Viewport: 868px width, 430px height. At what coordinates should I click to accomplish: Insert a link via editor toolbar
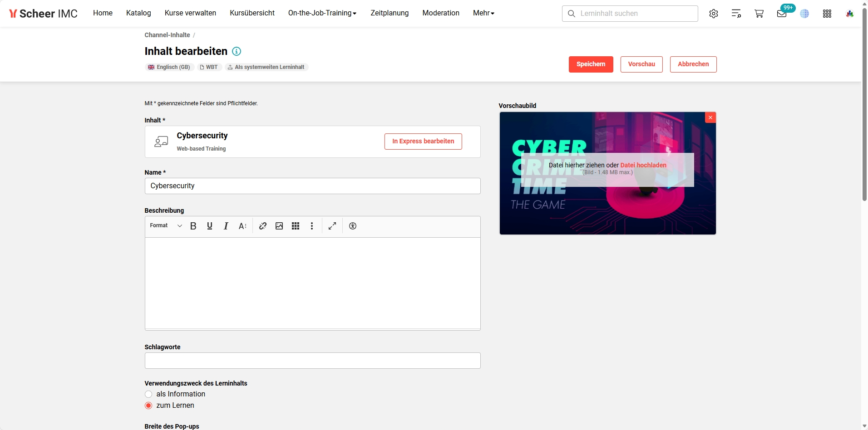click(x=263, y=226)
